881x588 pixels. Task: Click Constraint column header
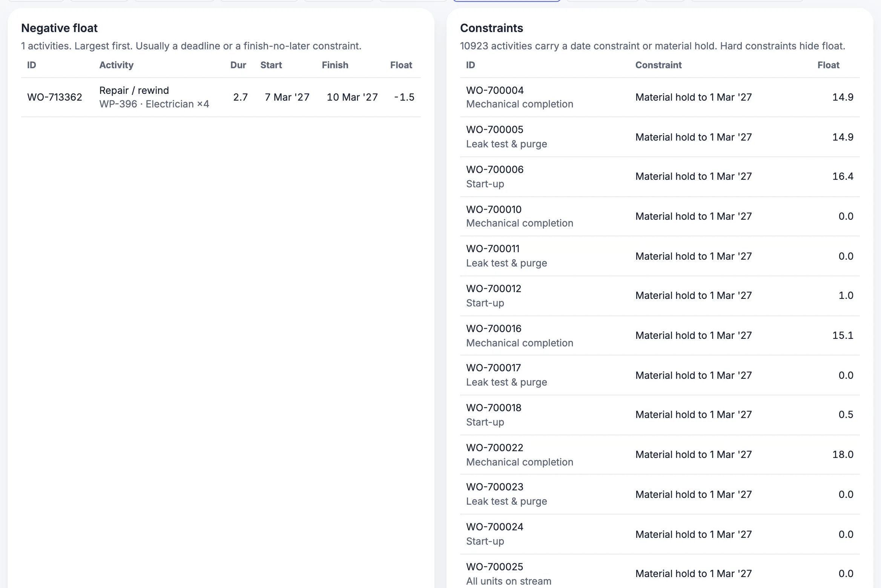[x=658, y=65]
